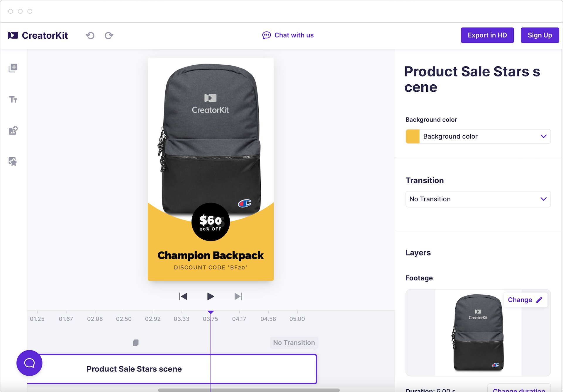
Task: Duplicate scene using the timeline copy icon
Action: (135, 342)
